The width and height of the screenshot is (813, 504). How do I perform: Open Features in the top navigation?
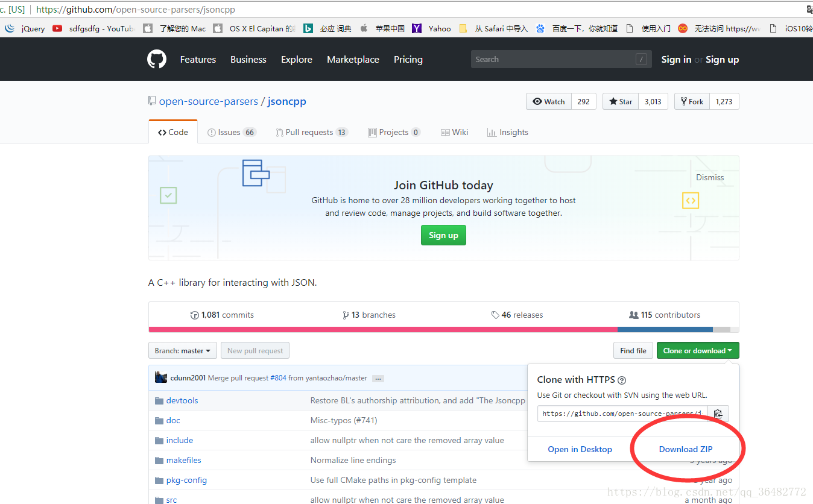tap(198, 59)
